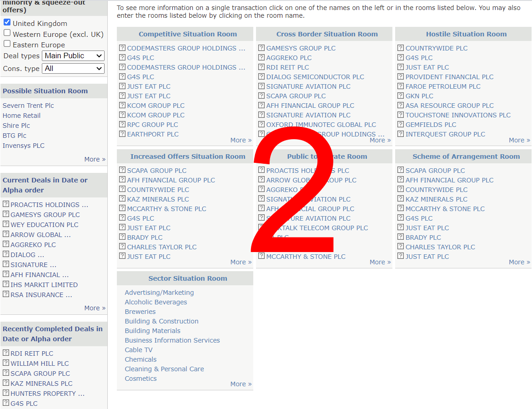This screenshot has height=409, width=532.
Task: Open the Competitive Situation Room heading
Action: (188, 34)
